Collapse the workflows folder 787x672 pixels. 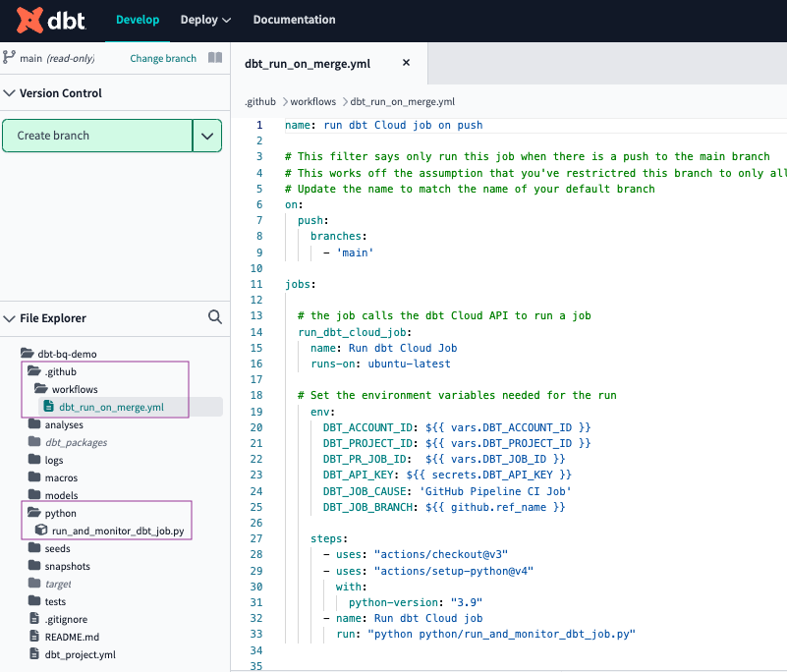(66, 389)
